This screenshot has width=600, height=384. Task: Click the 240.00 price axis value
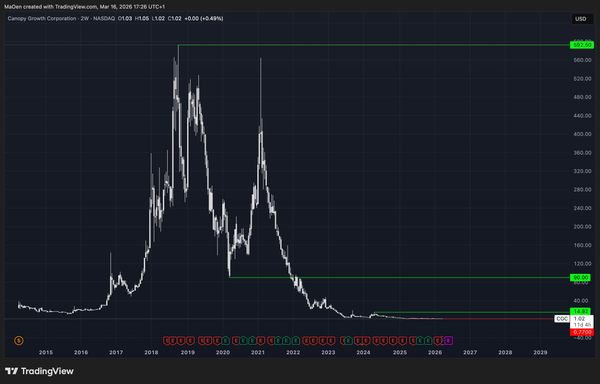[x=582, y=208]
